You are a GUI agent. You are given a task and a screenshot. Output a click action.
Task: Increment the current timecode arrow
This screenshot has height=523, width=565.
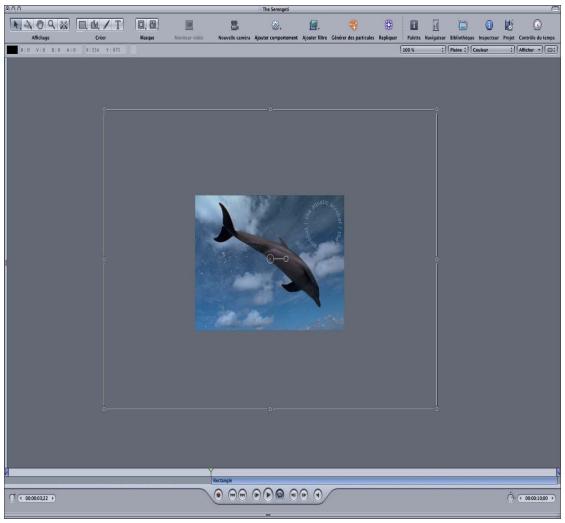point(53,498)
